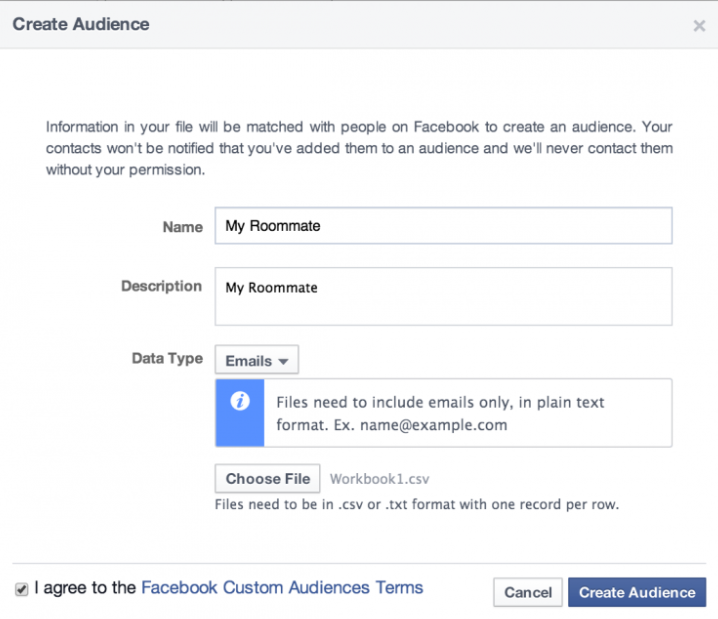Click the Data Type label
The width and height of the screenshot is (718, 619).
pyautogui.click(x=167, y=358)
